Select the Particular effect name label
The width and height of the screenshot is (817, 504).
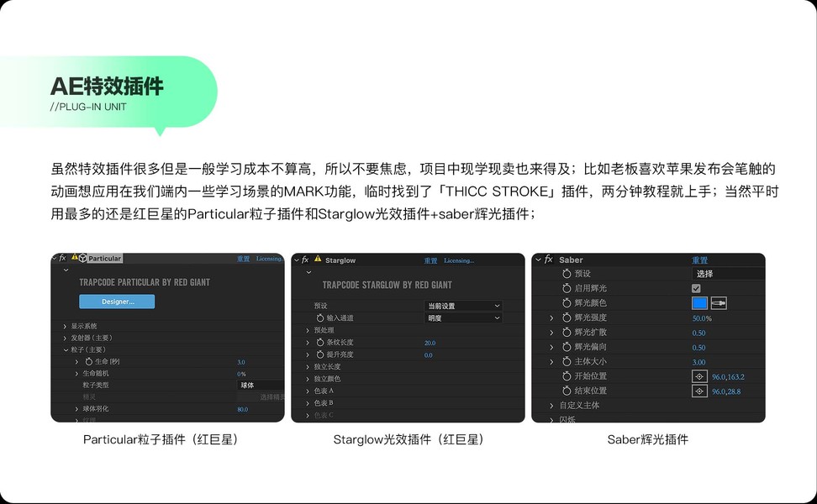105,258
